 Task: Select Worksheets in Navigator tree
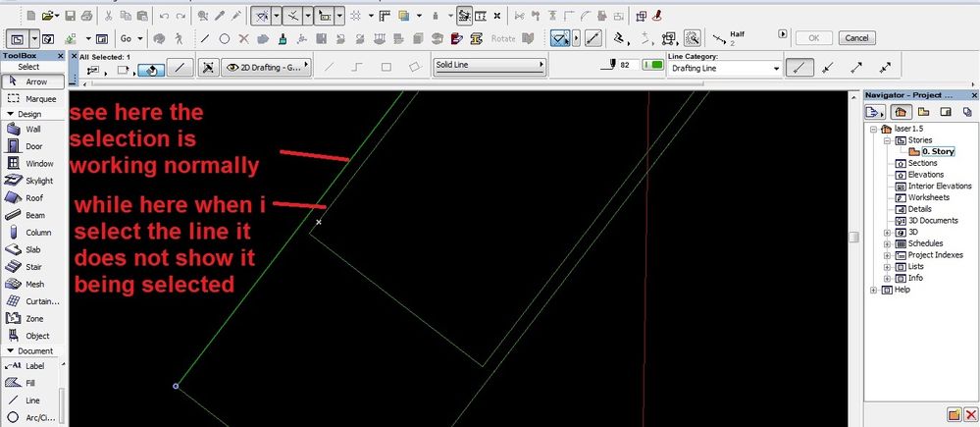point(929,197)
